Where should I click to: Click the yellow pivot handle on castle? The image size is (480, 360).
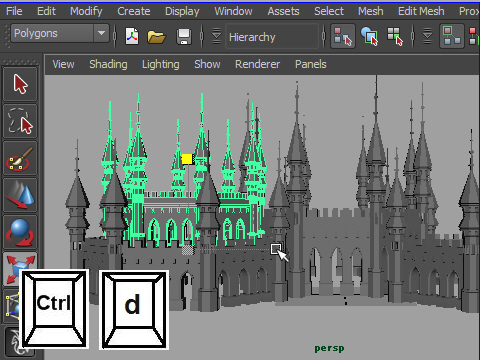point(187,159)
